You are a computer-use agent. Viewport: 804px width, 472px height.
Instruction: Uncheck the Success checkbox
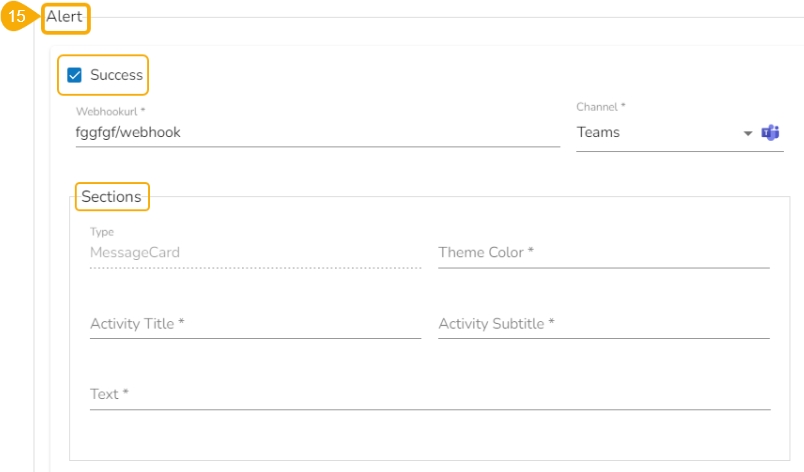coord(74,75)
